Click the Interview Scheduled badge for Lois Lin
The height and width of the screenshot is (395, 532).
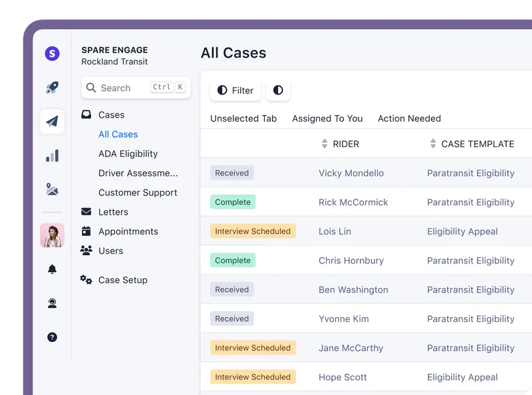tap(253, 231)
